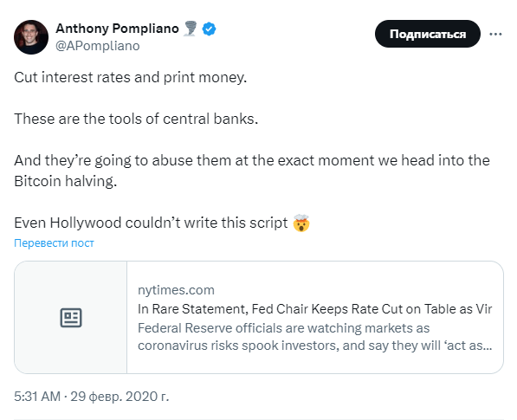Click the nytimes.com domain in link card
This screenshot has width=517, height=420.
coord(176,290)
